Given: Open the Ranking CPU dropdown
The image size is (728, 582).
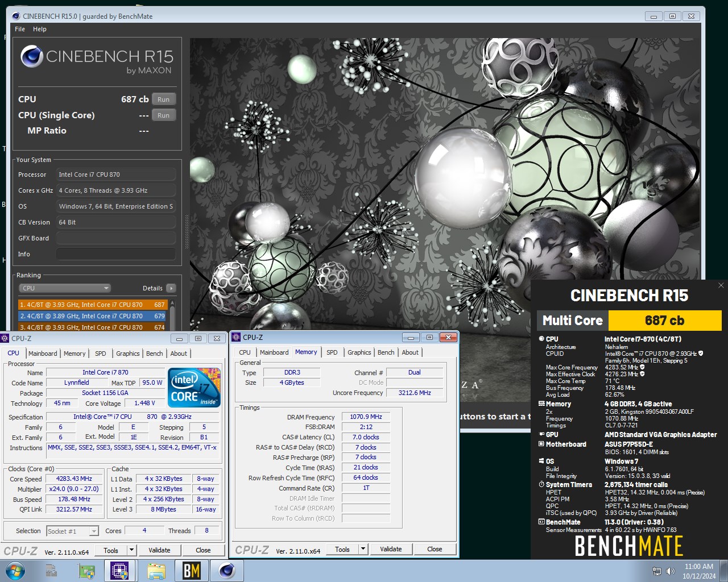Looking at the screenshot, I should 65,288.
